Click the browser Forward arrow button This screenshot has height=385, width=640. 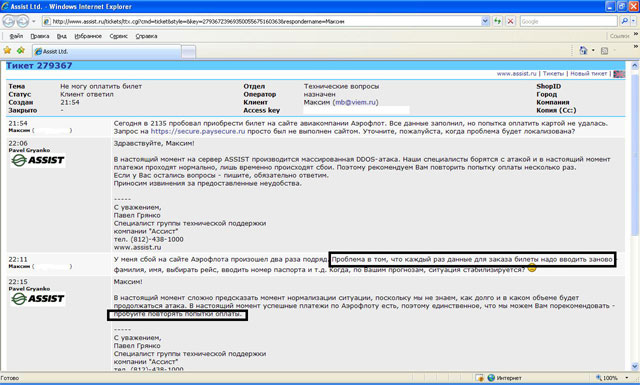(23, 21)
